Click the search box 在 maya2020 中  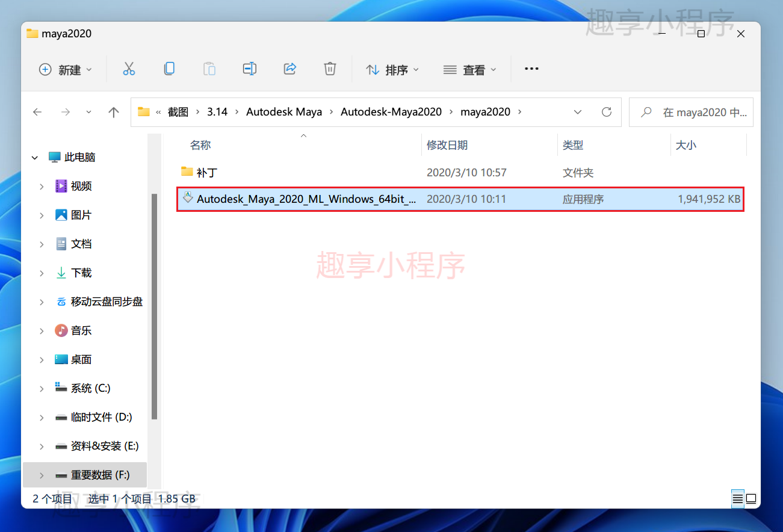(x=691, y=112)
